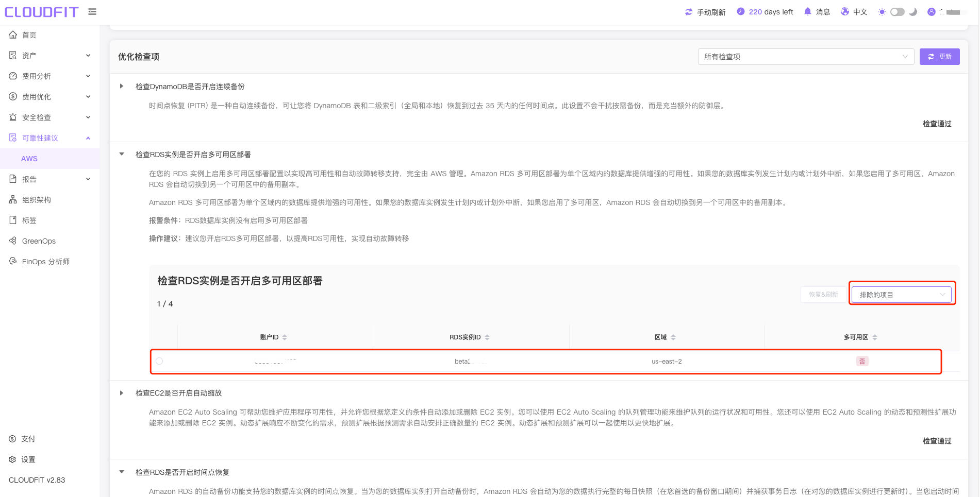The width and height of the screenshot is (980, 497).
Task: Toggle the light/dark theme switch
Action: (898, 12)
